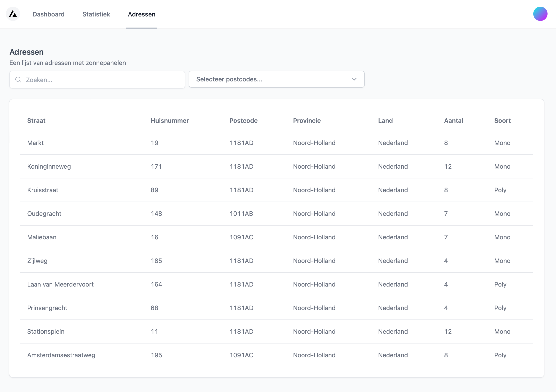Select the Laan van Meerdervoort cell
The image size is (556, 392).
pyautogui.click(x=60, y=284)
